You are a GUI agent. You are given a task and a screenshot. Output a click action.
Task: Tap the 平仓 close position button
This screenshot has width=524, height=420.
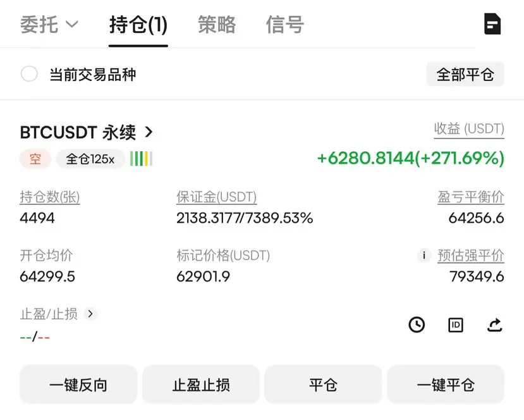(323, 385)
